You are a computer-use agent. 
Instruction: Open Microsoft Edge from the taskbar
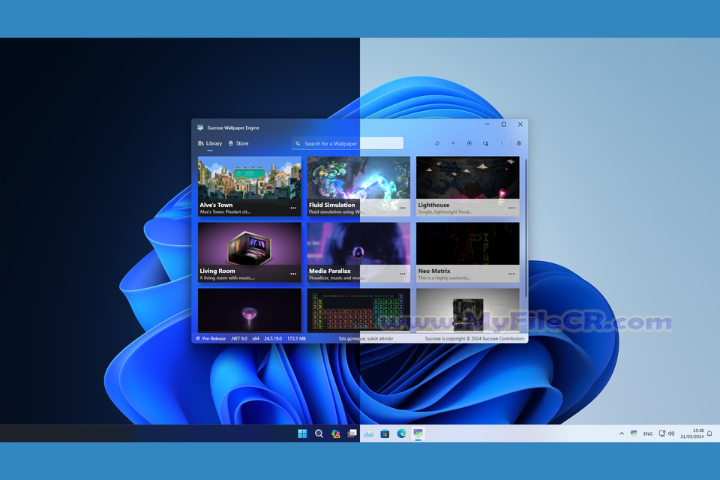point(401,434)
